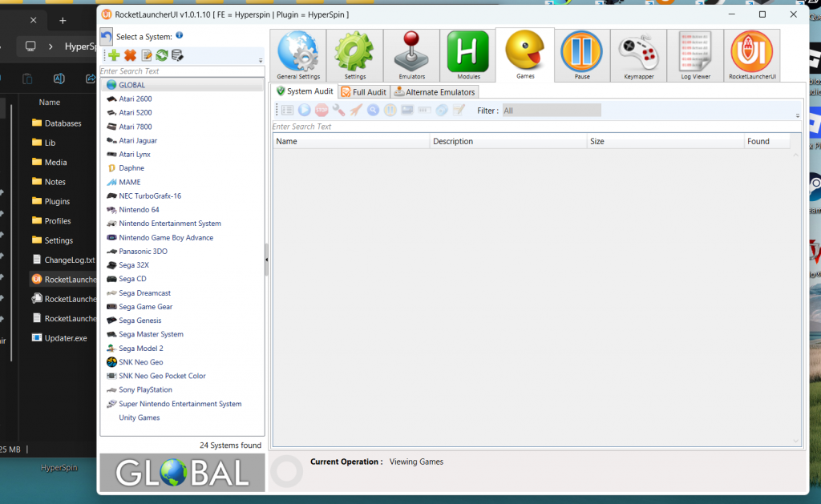Viewport: 821px width, 504px height.
Task: Open Media folder in File Explorer
Action: (x=49, y=162)
